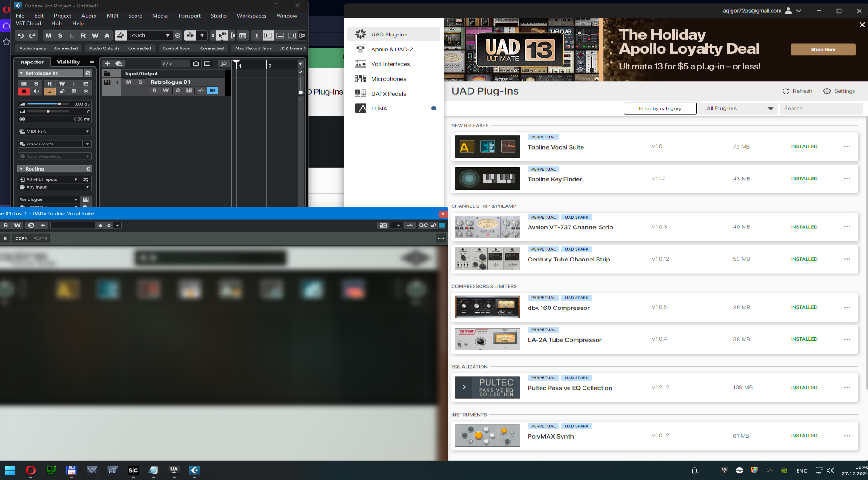Image resolution: width=868 pixels, height=480 pixels.
Task: Open the MIDI Part dropdown in Inspector
Action: [54, 131]
